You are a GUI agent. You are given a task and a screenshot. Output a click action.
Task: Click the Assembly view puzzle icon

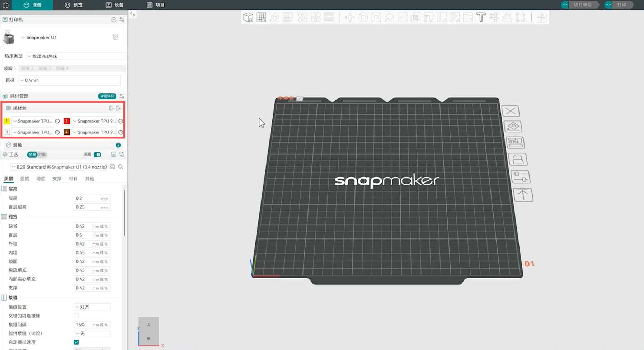click(541, 17)
